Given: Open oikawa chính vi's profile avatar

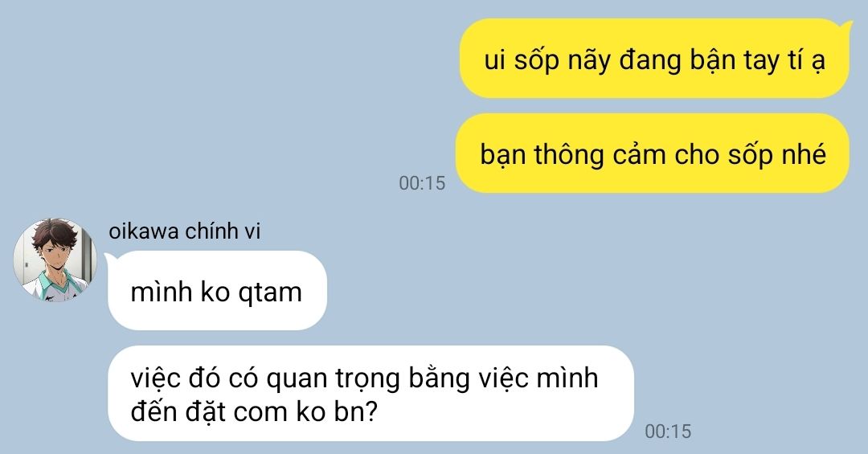Looking at the screenshot, I should point(55,260).
